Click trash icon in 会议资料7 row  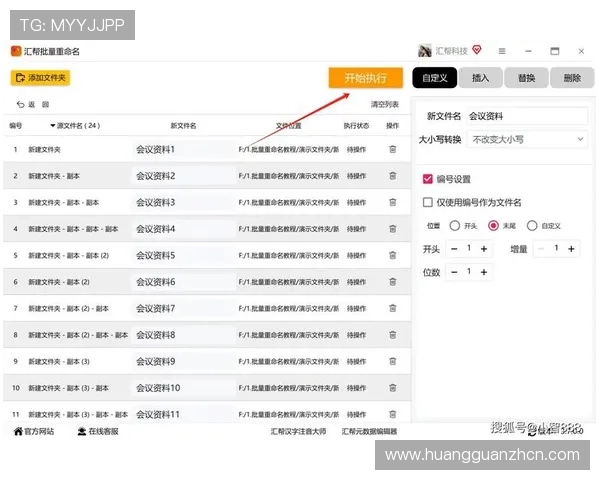[x=393, y=308]
